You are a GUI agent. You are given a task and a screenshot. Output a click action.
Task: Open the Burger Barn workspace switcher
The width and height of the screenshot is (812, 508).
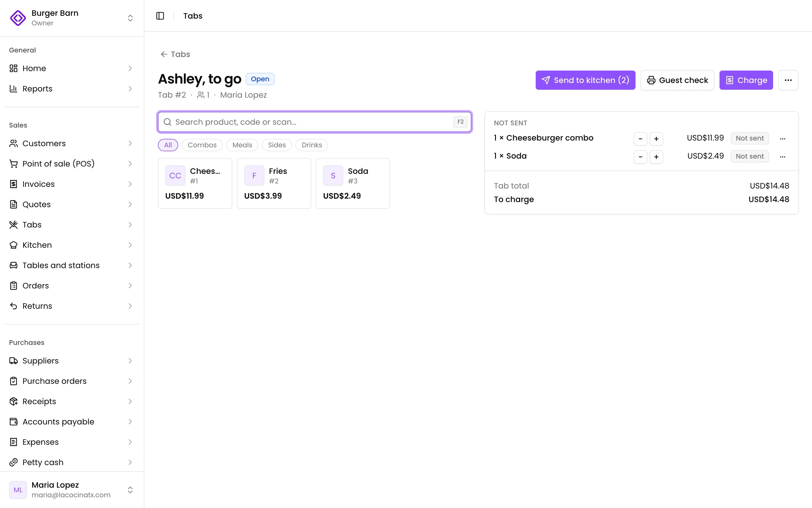(72, 18)
